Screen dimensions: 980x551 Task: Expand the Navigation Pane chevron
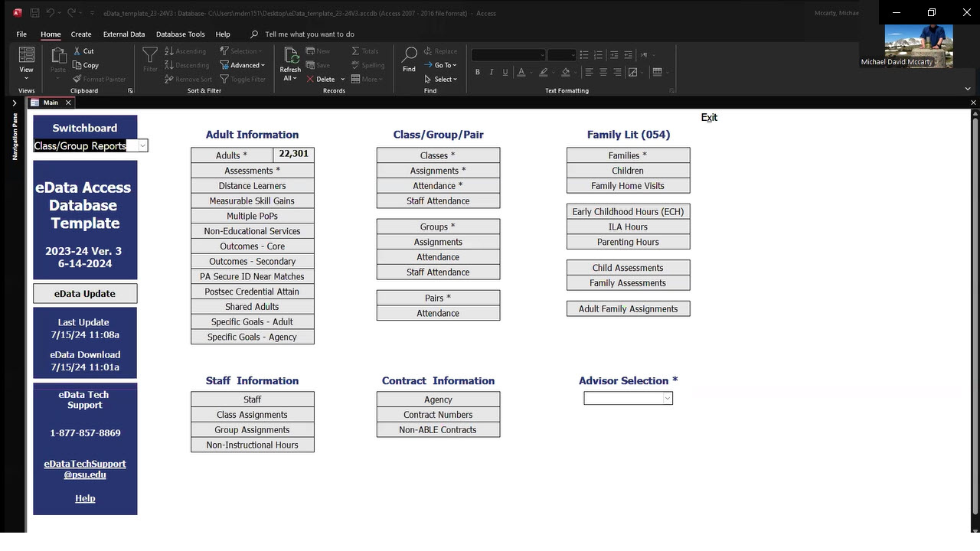(14, 103)
